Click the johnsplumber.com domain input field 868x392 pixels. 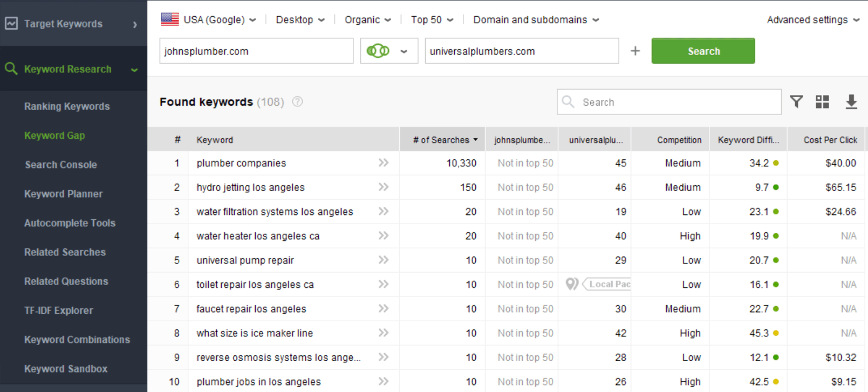(x=256, y=51)
